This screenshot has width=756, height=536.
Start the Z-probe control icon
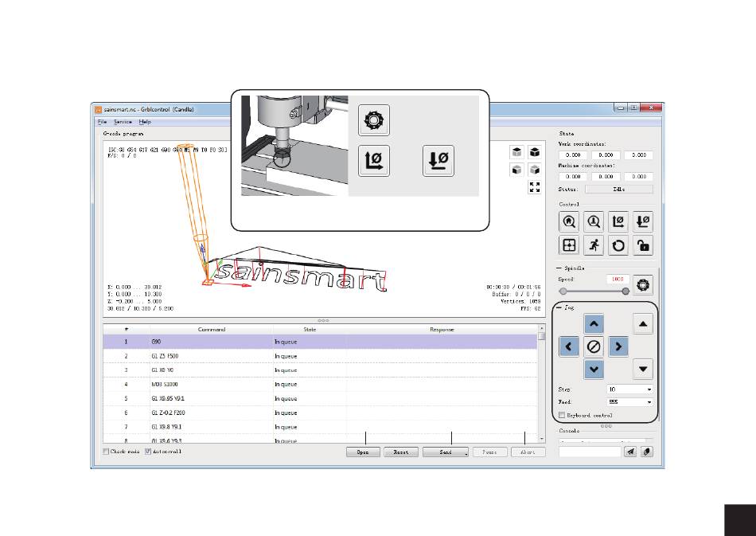tap(594, 221)
